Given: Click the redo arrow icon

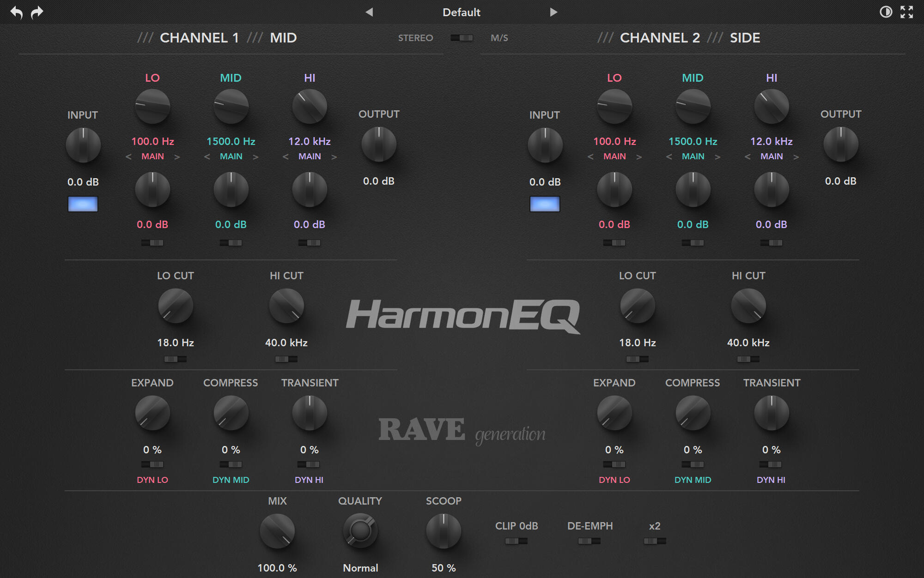Looking at the screenshot, I should (x=37, y=12).
